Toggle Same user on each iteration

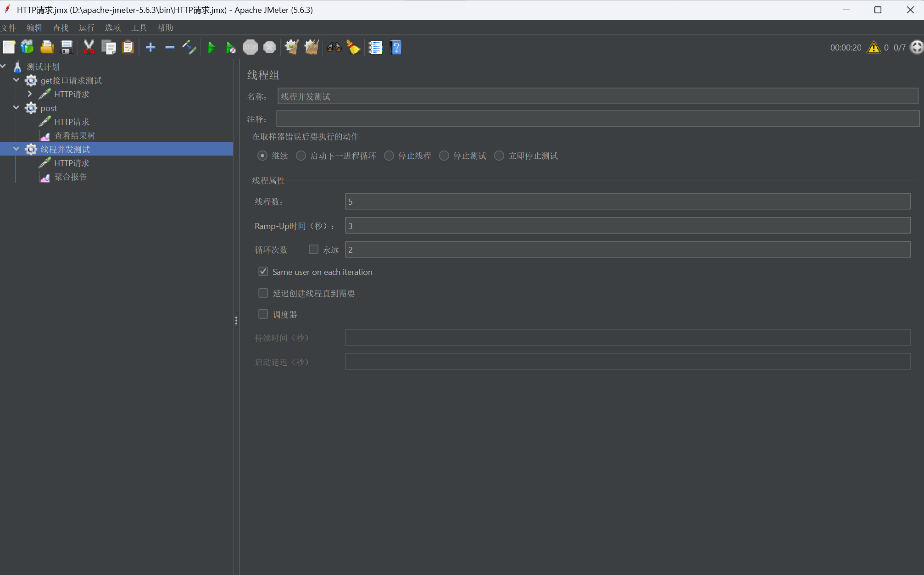263,272
